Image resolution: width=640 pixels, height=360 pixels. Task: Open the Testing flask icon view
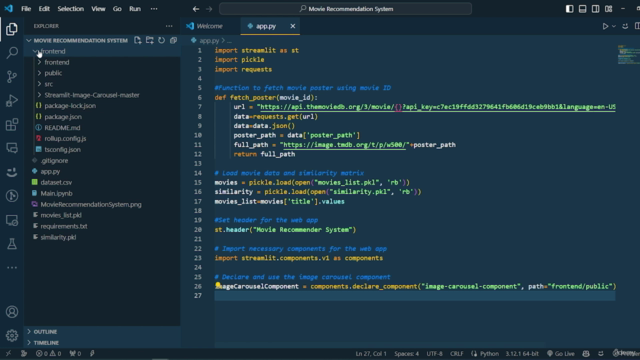click(x=12, y=244)
